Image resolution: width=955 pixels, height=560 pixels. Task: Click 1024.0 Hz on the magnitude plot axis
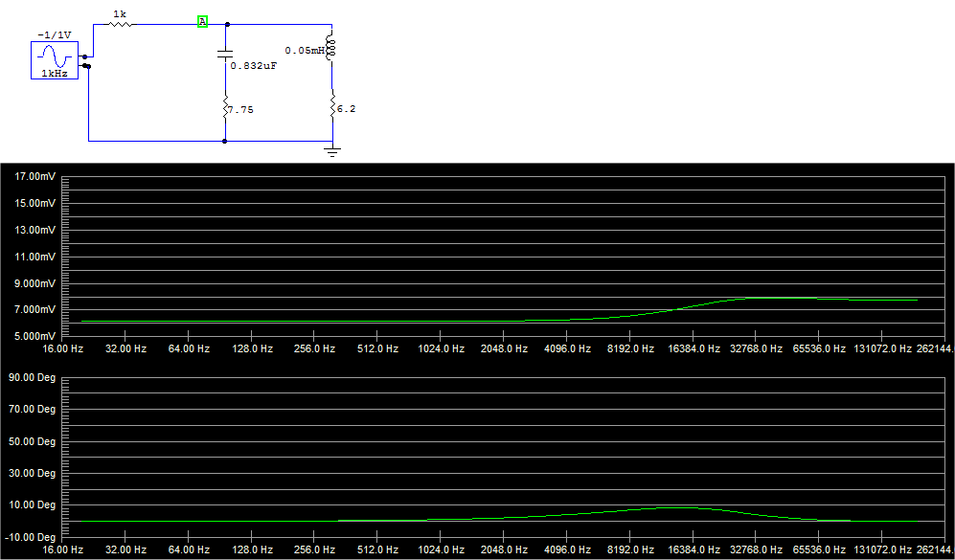pos(441,349)
